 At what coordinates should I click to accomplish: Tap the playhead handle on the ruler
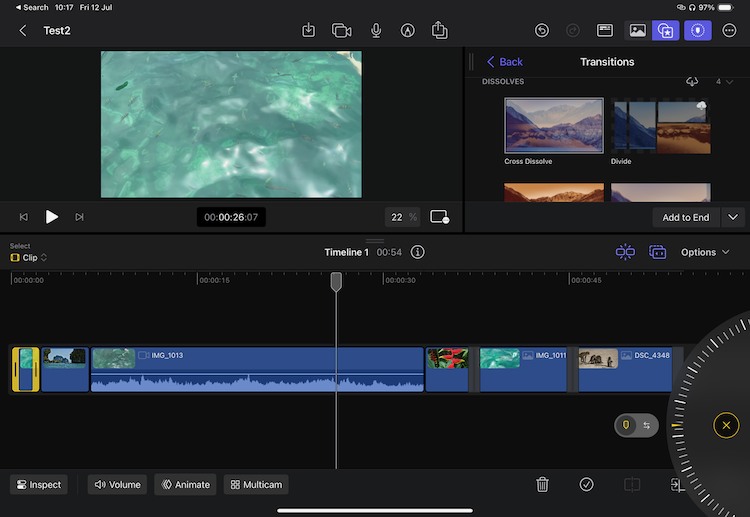click(x=336, y=282)
